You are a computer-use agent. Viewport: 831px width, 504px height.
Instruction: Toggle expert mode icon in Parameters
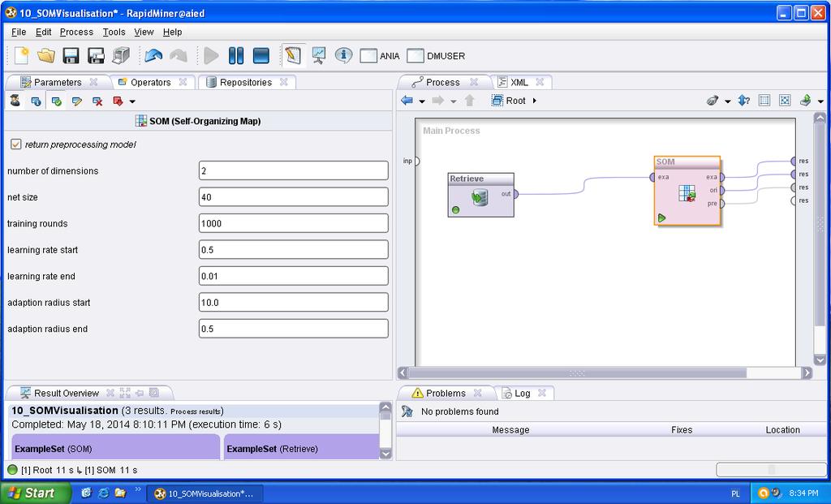pos(15,101)
